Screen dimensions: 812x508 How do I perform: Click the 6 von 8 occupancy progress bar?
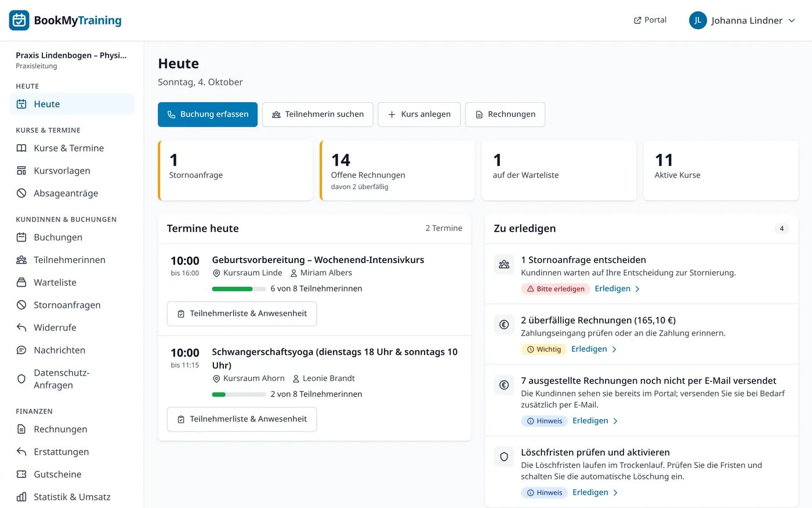point(239,289)
